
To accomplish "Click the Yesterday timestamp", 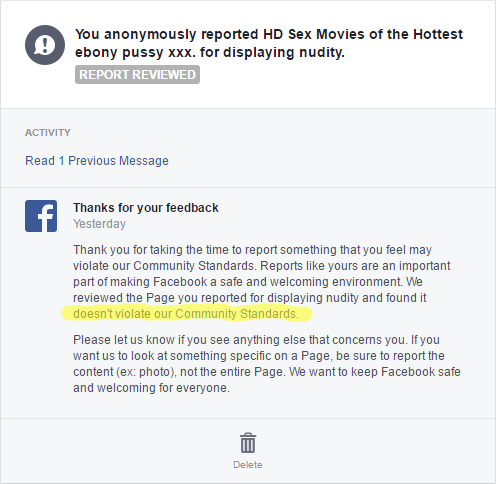I will click(99, 224).
